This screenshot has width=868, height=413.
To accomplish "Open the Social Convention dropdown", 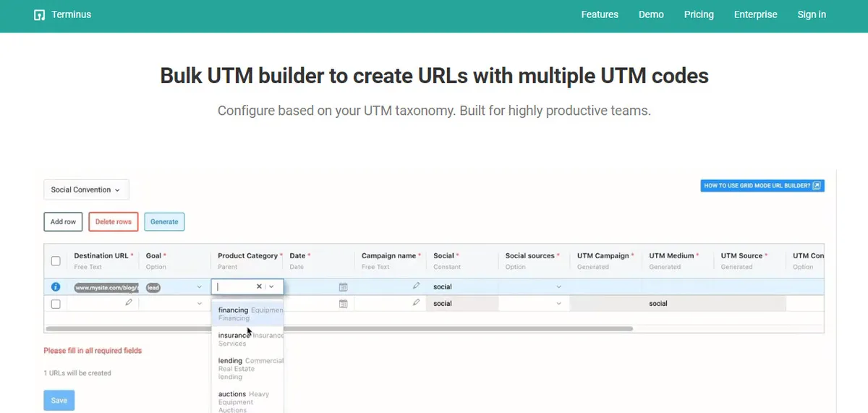I will [x=86, y=190].
